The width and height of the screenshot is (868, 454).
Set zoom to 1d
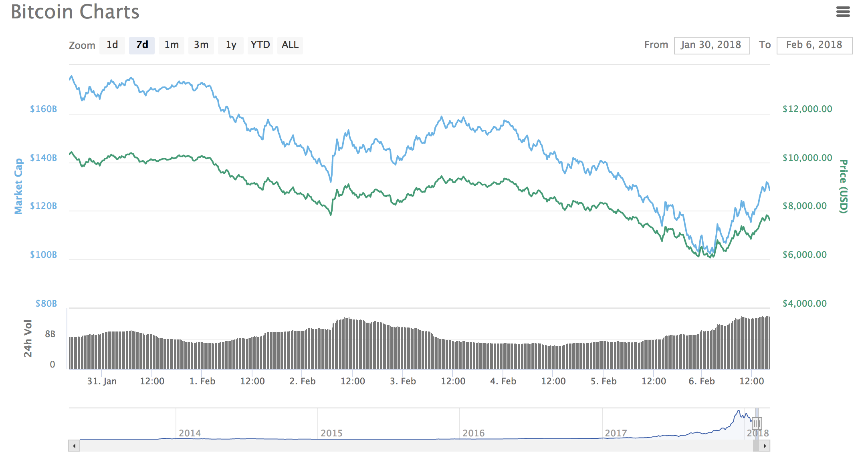click(x=112, y=45)
